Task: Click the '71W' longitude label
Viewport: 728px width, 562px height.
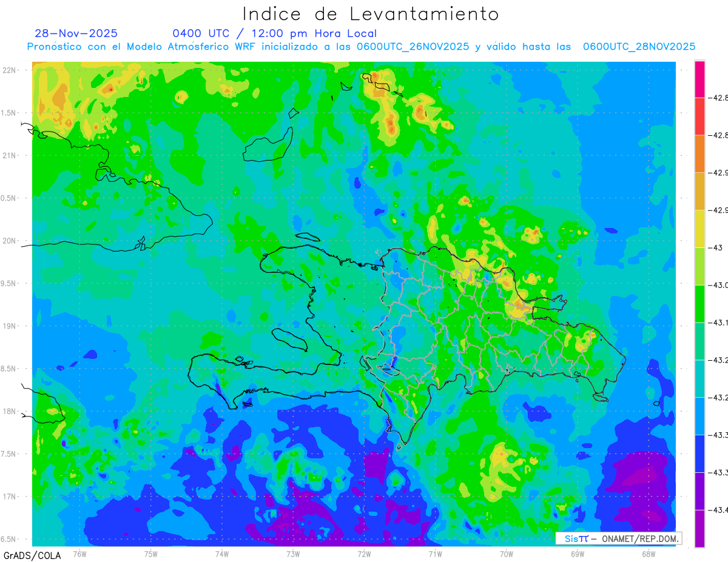Action: pos(435,553)
